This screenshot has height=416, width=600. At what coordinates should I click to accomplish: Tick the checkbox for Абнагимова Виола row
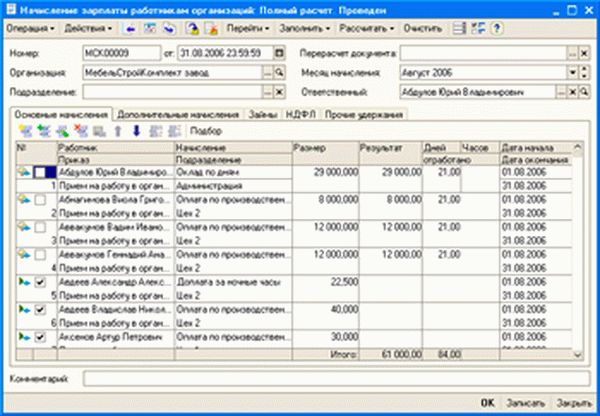39,201
